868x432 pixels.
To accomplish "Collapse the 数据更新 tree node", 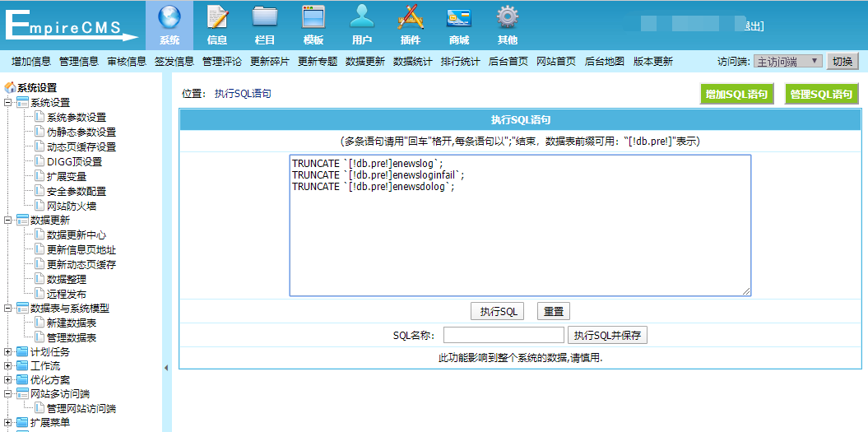I will coord(7,220).
